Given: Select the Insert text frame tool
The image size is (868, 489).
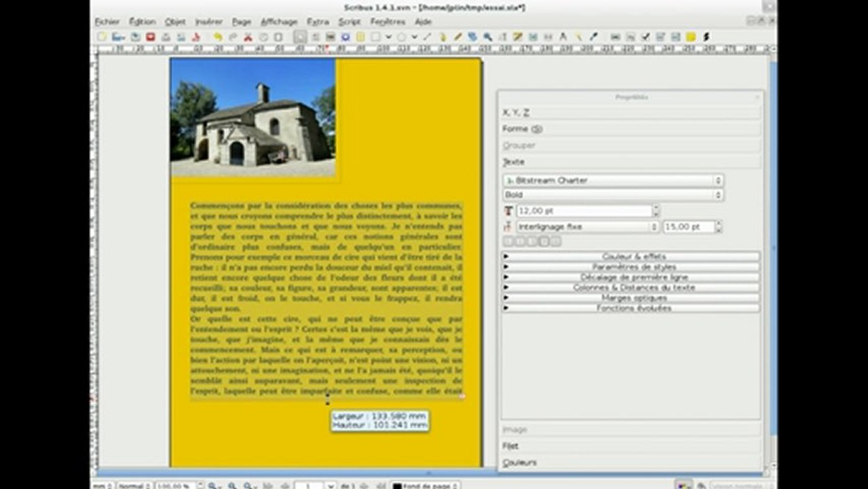Looking at the screenshot, I should 316,37.
